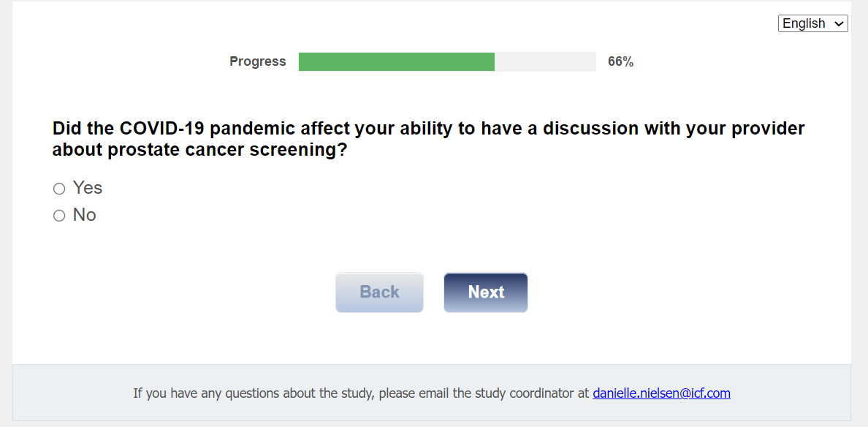Click the "No" answer label text
The width and height of the screenshot is (868, 427).
85,215
